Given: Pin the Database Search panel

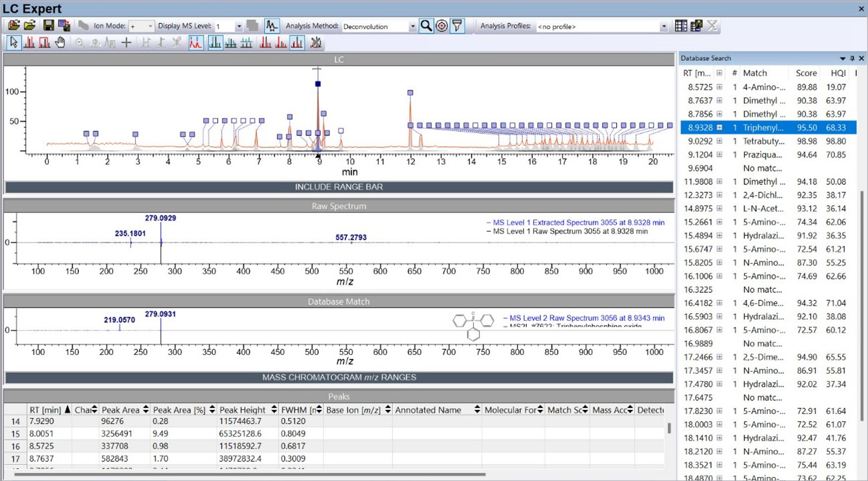Looking at the screenshot, I should tap(852, 58).
